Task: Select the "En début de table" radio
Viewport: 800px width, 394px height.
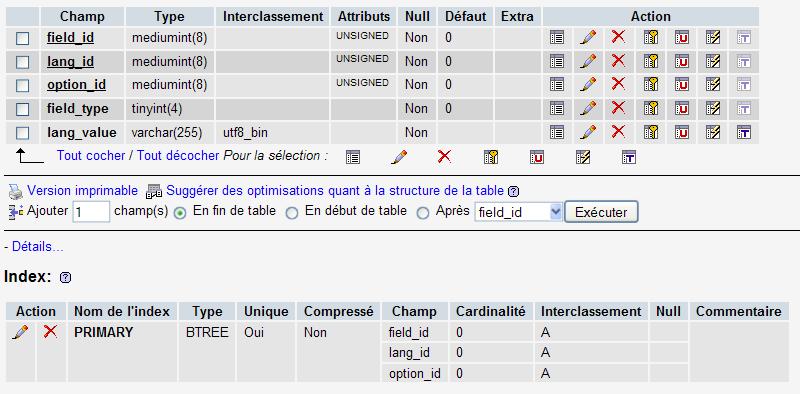Action: tap(292, 213)
